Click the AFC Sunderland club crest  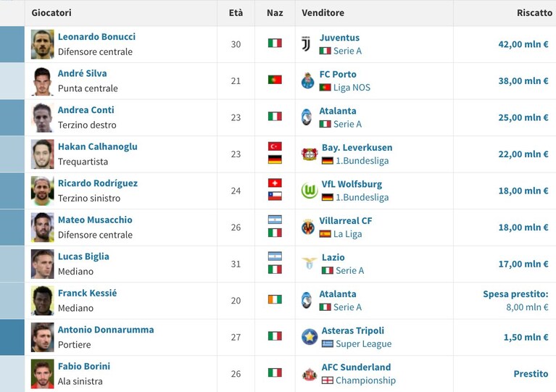coord(310,374)
